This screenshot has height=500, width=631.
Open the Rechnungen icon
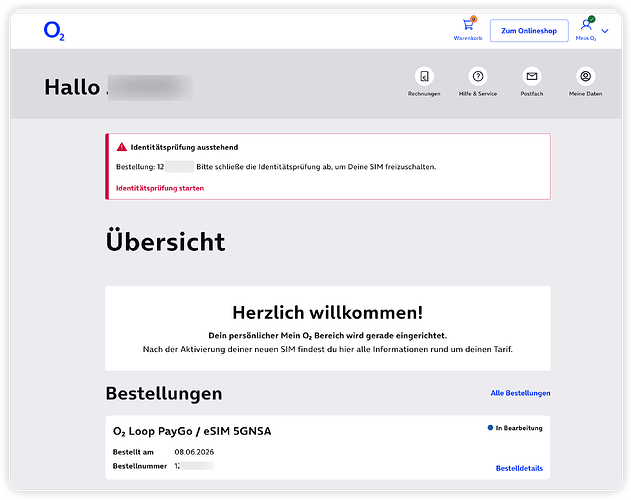pos(424,76)
